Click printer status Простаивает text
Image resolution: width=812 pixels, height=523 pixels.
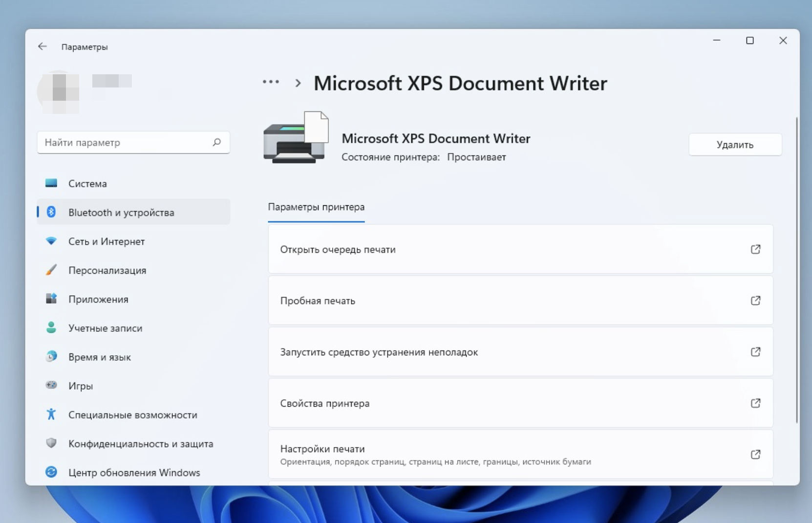(476, 157)
